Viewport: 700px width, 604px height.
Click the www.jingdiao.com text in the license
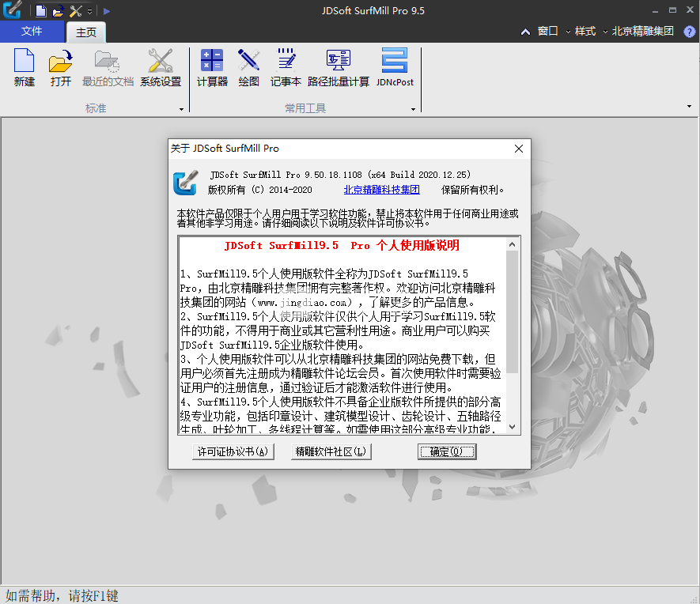coord(302,303)
